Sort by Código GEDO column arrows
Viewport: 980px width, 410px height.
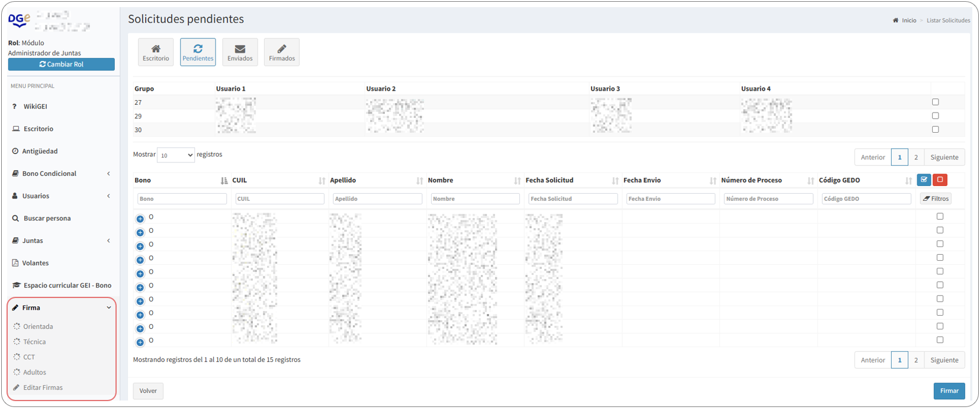coord(908,181)
